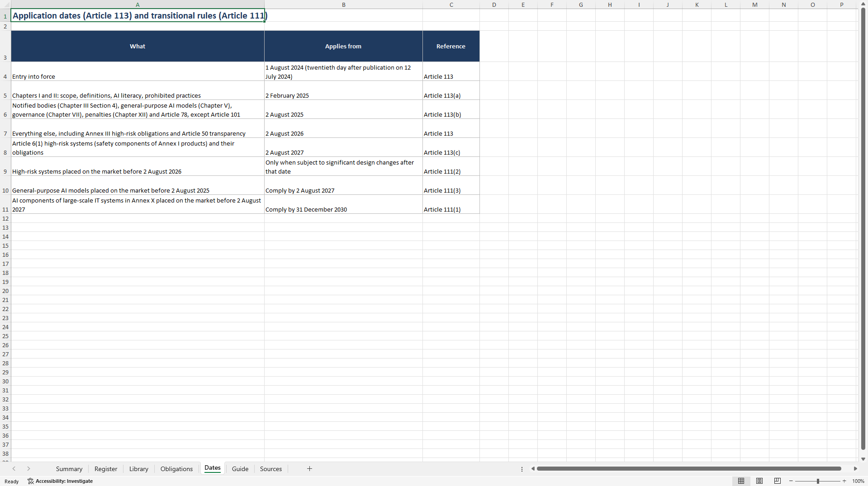Select the 'What' header cell

(x=138, y=46)
